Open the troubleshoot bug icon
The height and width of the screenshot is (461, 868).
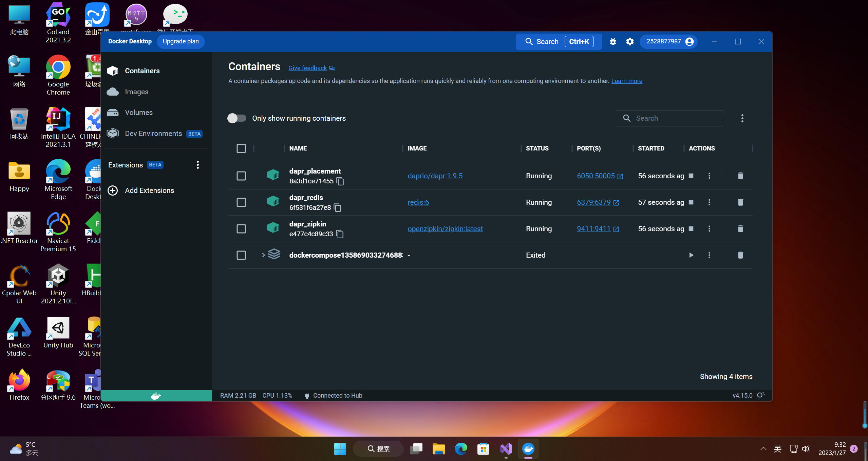[x=613, y=41]
